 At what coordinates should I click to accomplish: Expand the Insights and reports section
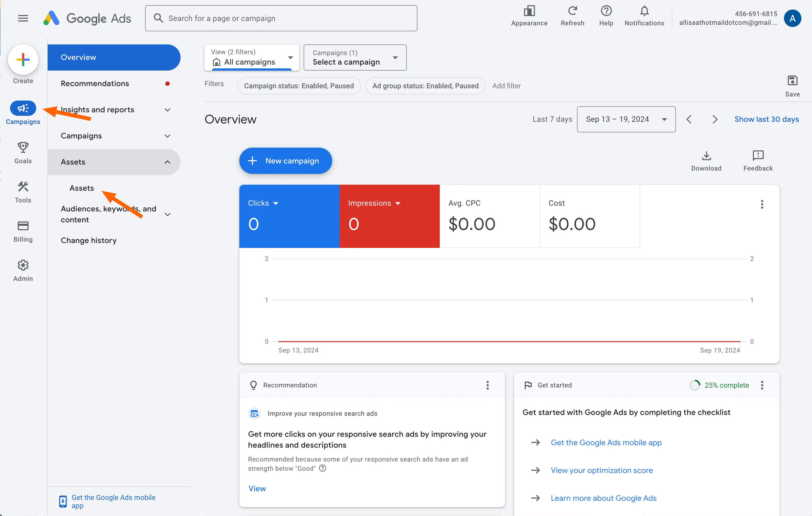[x=167, y=110]
